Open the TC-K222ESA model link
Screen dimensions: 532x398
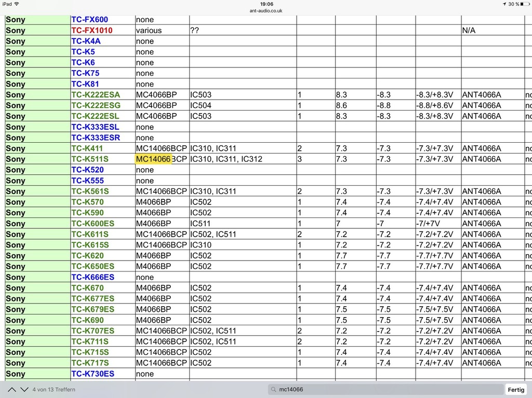pos(96,94)
